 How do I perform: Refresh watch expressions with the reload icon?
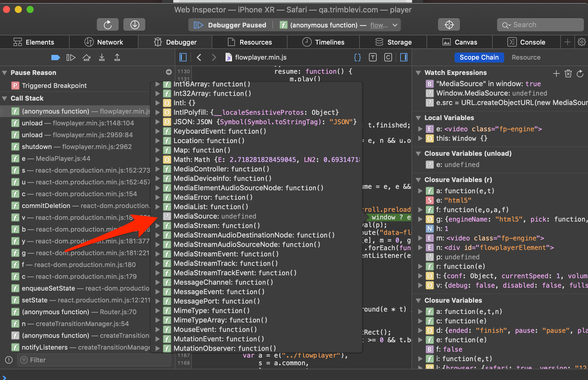click(x=580, y=73)
